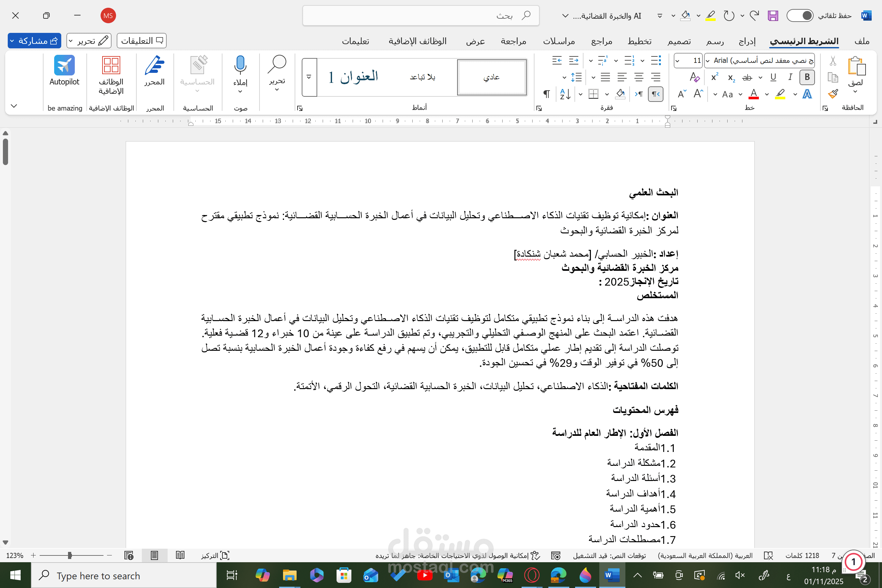This screenshot has width=882, height=588.
Task: Switch to the Insert (إدراج) tab
Action: 747,41
